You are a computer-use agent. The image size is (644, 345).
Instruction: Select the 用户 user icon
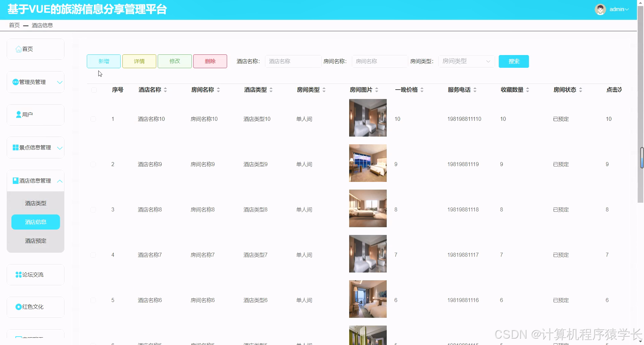click(18, 114)
